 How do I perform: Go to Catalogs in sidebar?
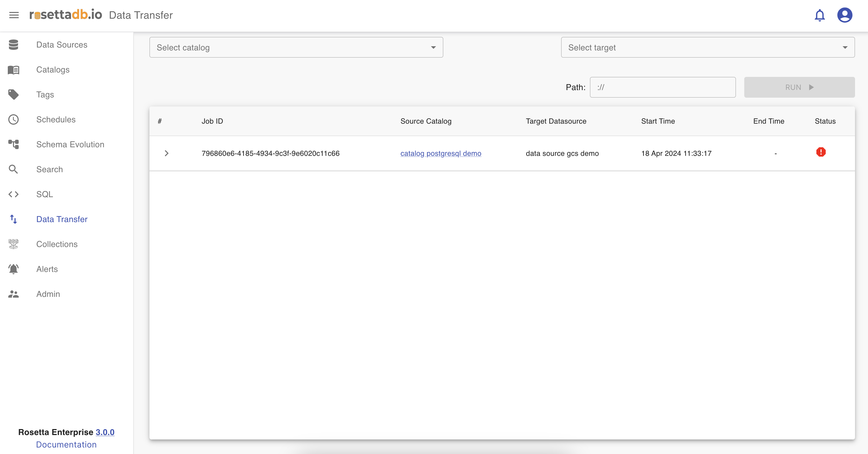(53, 70)
